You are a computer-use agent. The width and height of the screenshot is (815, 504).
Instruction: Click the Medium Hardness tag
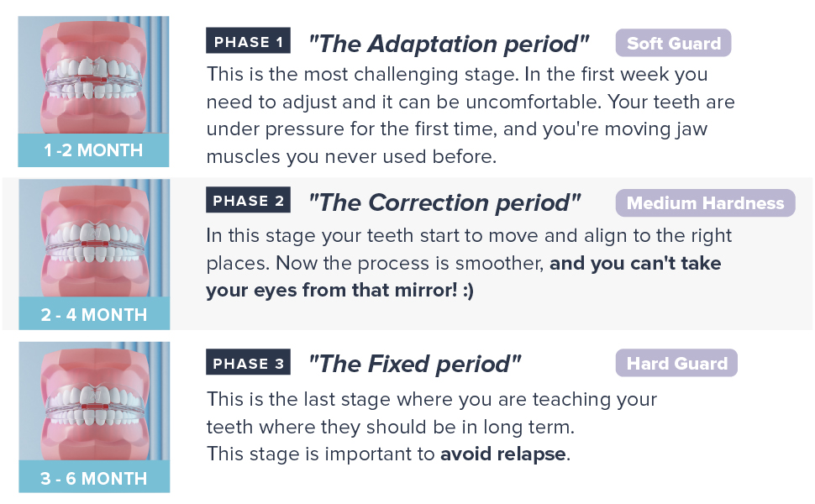(705, 202)
